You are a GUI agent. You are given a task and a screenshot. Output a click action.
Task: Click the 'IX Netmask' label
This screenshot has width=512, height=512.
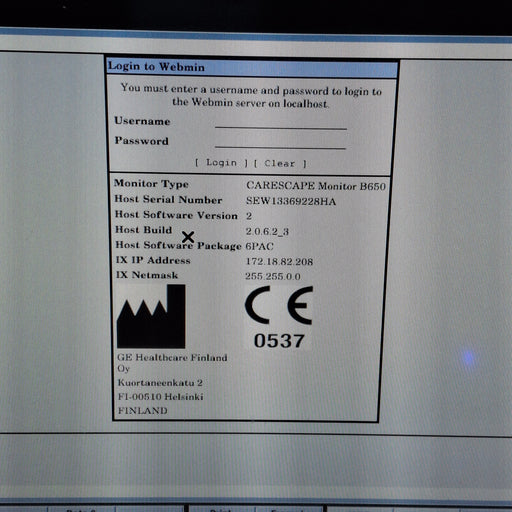click(147, 275)
